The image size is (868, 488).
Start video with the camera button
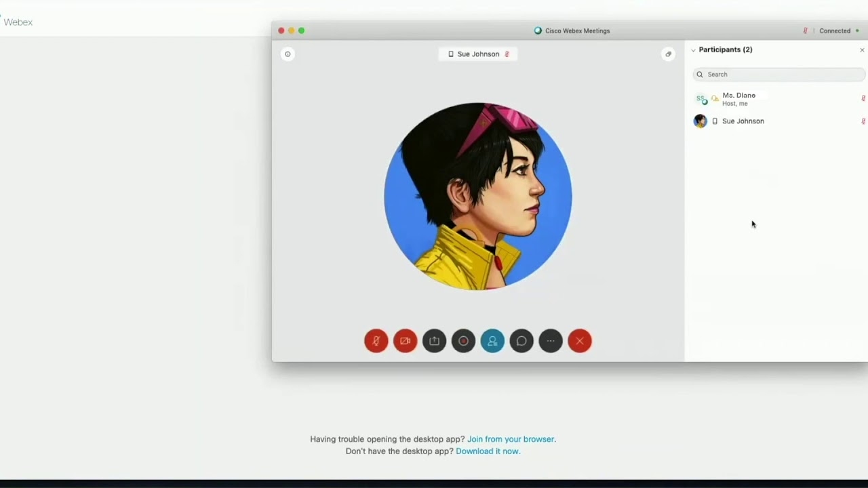pyautogui.click(x=405, y=341)
